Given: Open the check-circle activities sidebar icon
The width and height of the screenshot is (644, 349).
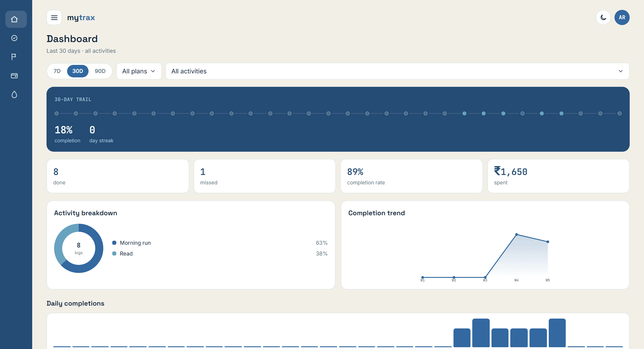Looking at the screenshot, I should (14, 38).
